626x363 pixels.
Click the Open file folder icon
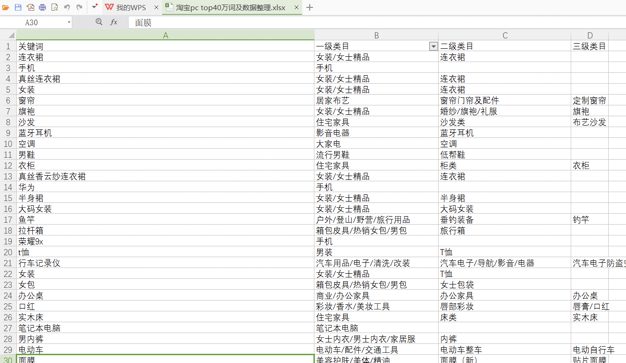(6, 7)
